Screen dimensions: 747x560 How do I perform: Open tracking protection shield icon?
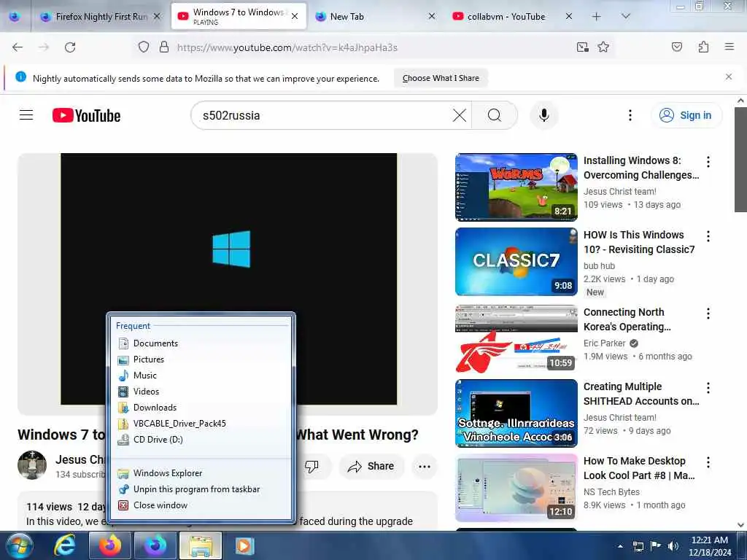pos(144,47)
